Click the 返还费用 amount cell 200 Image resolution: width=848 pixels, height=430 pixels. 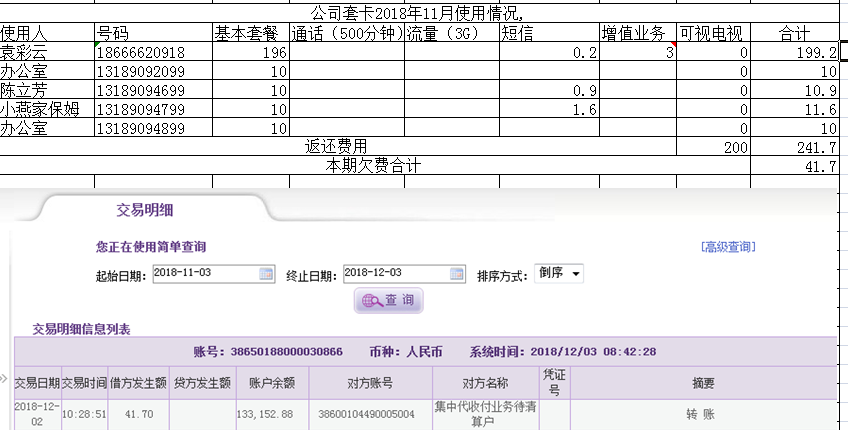(x=712, y=147)
